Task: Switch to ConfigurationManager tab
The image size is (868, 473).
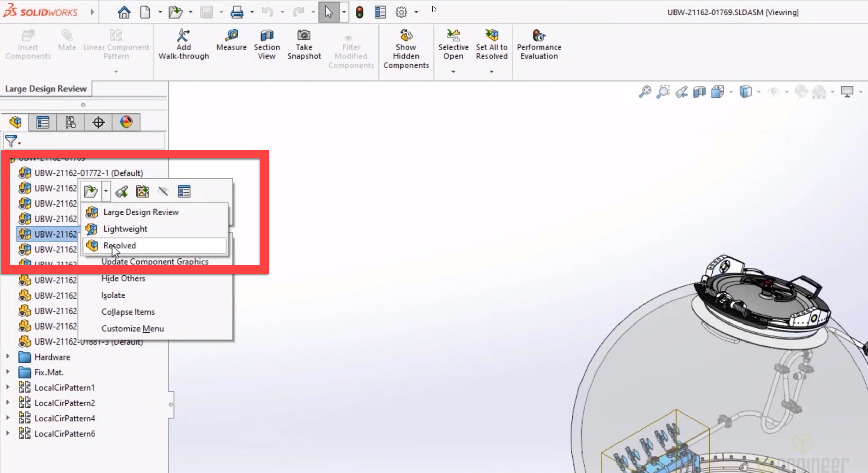Action: point(70,122)
